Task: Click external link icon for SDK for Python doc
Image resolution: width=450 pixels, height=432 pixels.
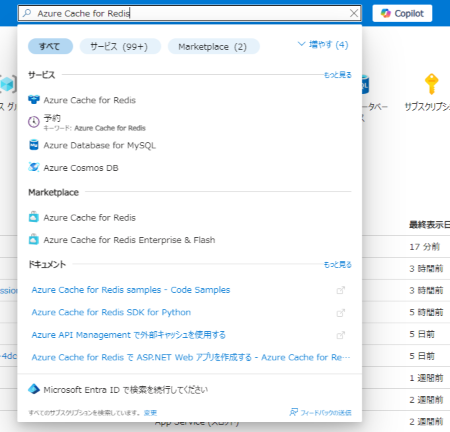Action: click(340, 313)
